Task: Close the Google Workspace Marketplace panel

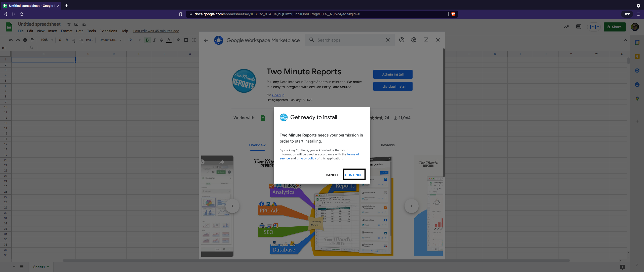Action: [x=438, y=40]
